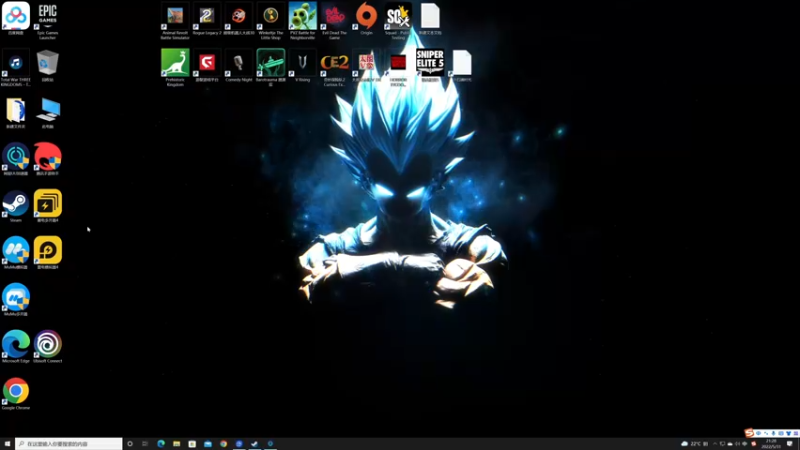The image size is (800, 450).
Task: Open the yellow lightning multi-window app icon
Action: pos(47,206)
